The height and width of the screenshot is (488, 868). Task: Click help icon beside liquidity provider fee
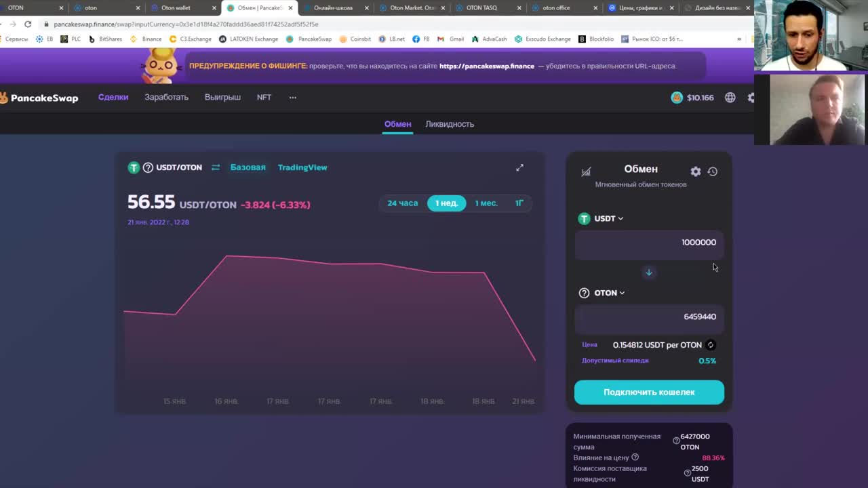pos(688,473)
